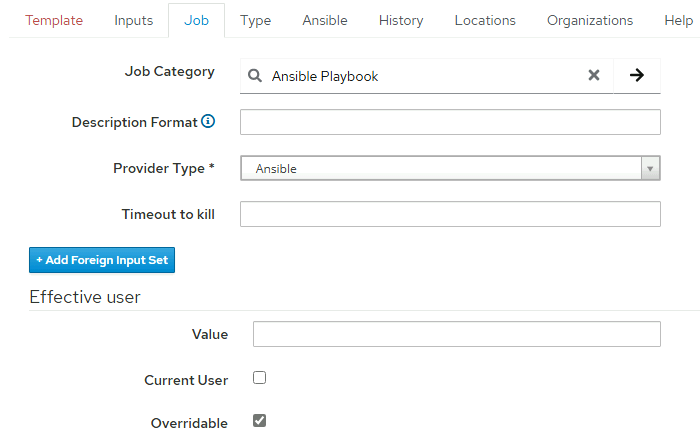Select the Job tab
This screenshot has height=433, width=700.
196,21
